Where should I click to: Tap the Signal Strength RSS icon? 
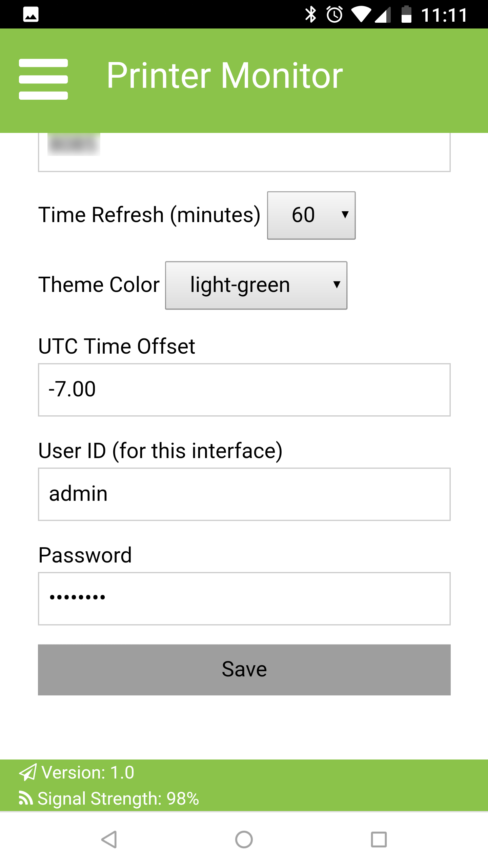pos(26,798)
